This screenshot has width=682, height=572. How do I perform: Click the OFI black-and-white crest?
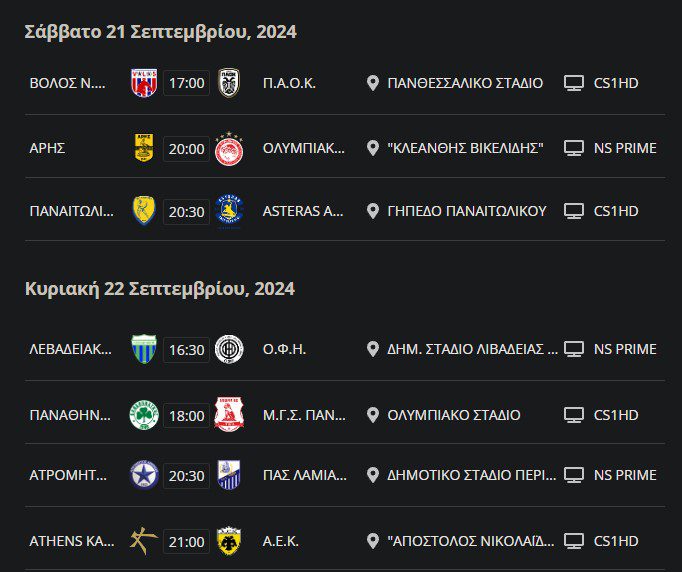point(228,349)
